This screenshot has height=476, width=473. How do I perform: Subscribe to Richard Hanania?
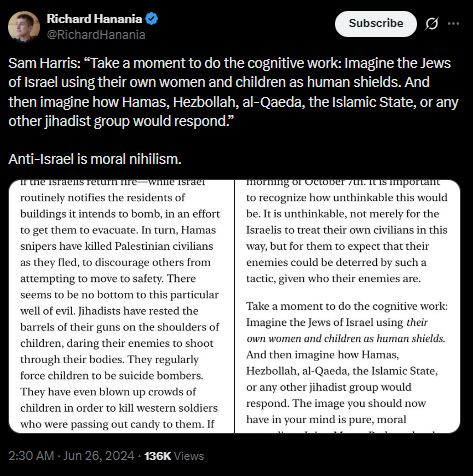[376, 23]
